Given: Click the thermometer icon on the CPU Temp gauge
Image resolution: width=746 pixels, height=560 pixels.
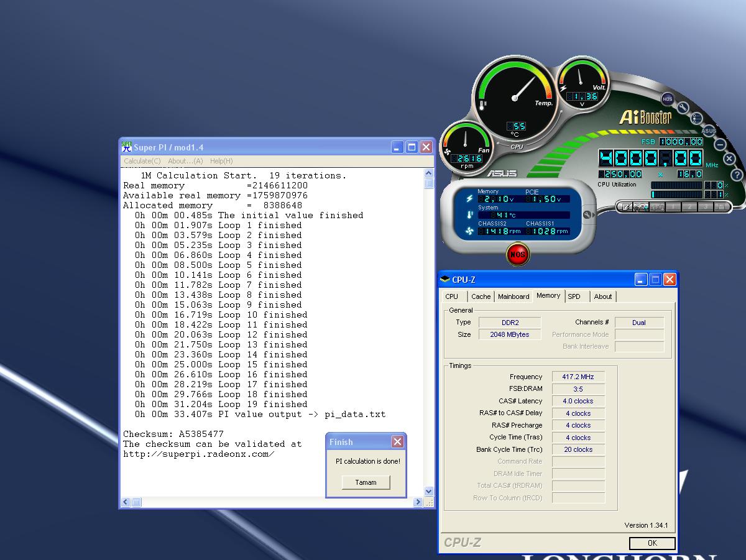Looking at the screenshot, I should [482, 106].
